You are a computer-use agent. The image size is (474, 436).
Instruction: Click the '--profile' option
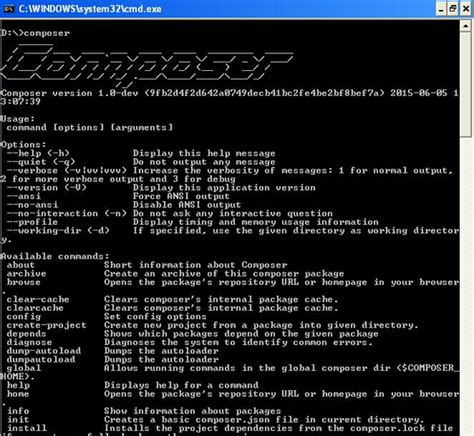click(32, 222)
